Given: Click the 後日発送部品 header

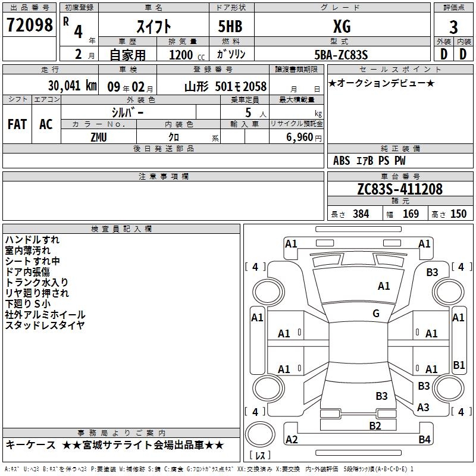Looking at the screenshot, I should coord(163,148).
